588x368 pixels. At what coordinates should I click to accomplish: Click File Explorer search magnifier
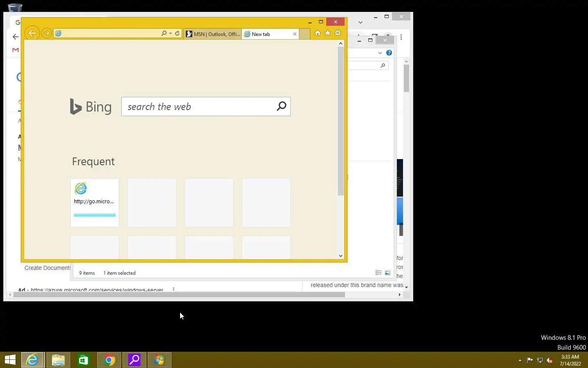[x=383, y=65]
